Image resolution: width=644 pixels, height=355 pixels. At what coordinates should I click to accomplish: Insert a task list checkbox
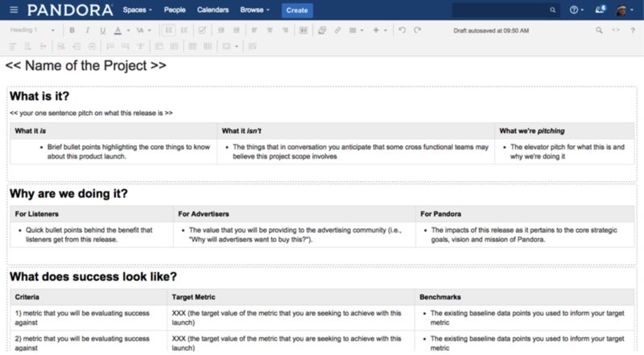[201, 30]
